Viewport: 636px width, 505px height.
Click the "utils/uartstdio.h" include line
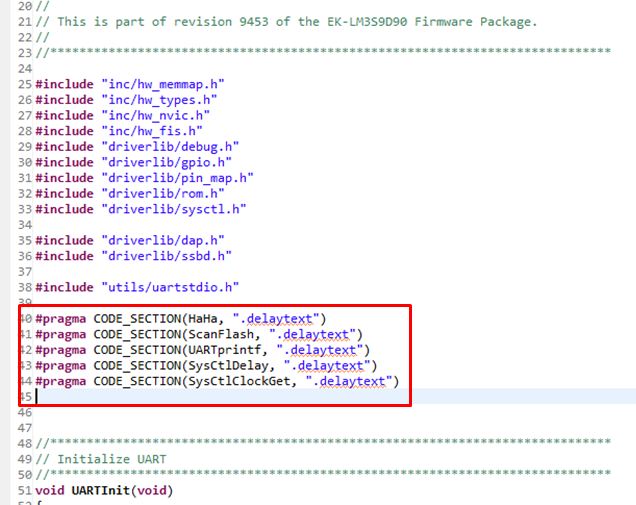(x=137, y=287)
